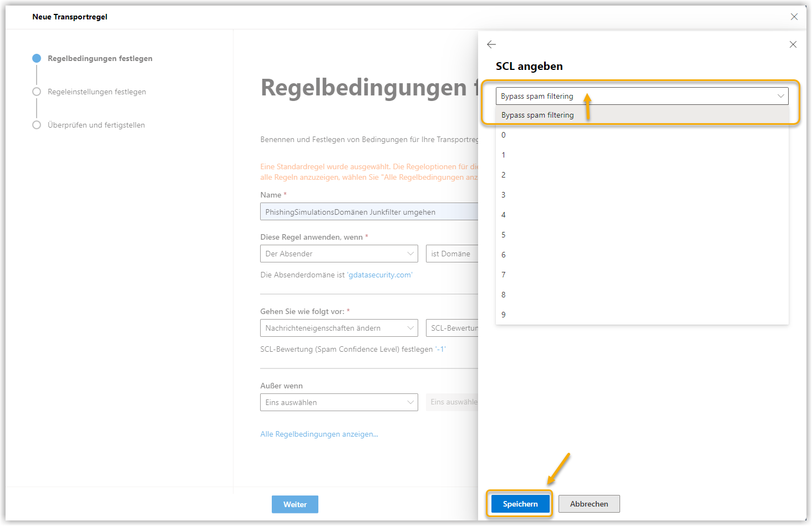Open Nachrichteneigenschaften ändern dropdown
Screen dimensions: 812x526
pyautogui.click(x=339, y=328)
